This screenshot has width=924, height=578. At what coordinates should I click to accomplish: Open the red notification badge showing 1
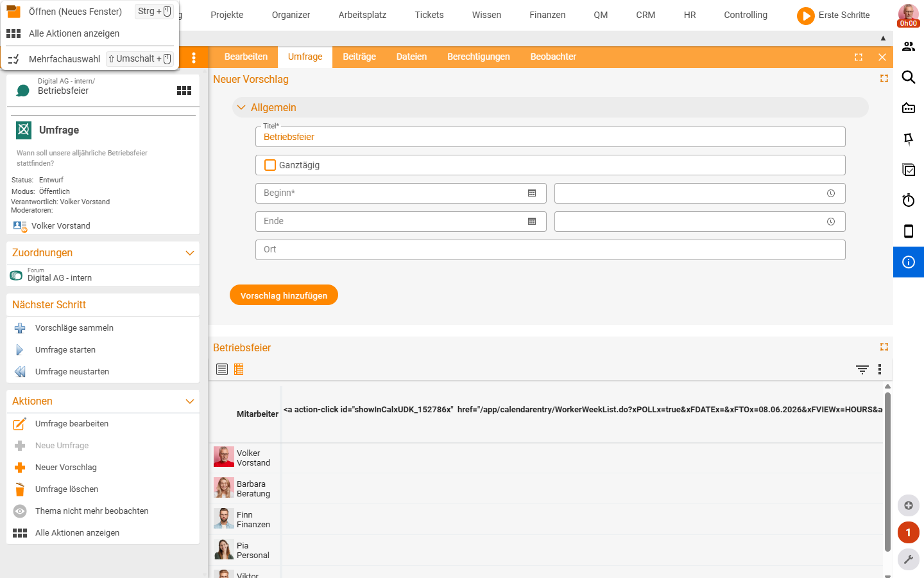[909, 532]
